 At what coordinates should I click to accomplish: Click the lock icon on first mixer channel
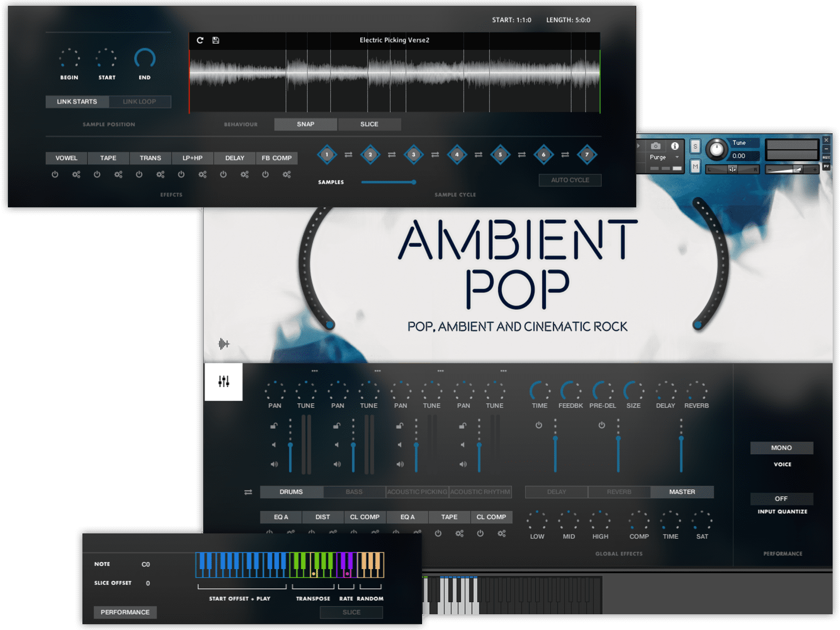pyautogui.click(x=274, y=426)
